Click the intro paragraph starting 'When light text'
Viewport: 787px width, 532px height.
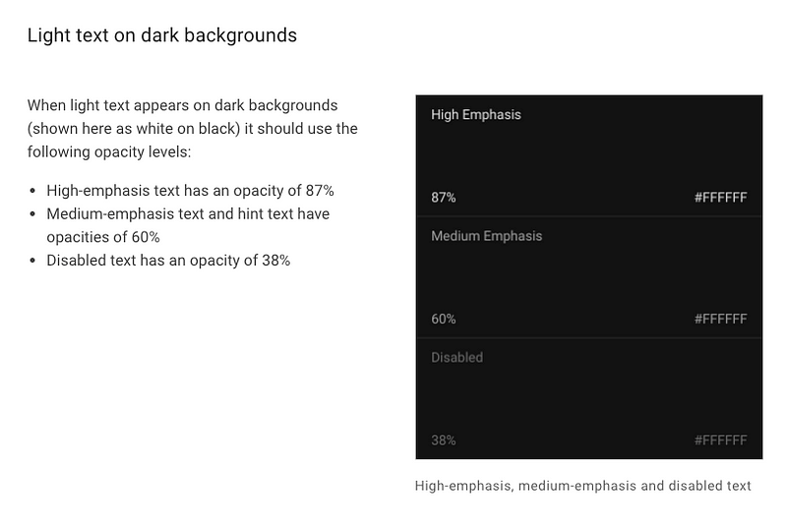click(192, 129)
